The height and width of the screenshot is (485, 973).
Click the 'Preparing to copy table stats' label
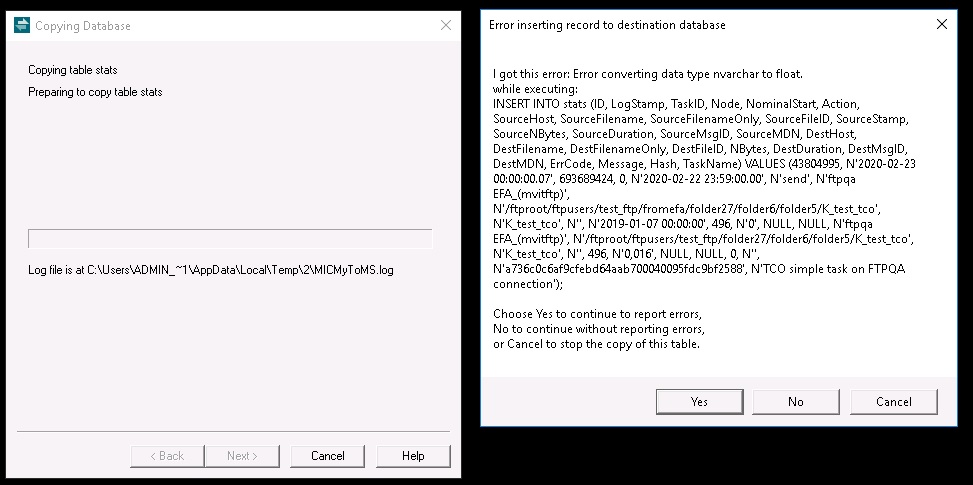[95, 92]
